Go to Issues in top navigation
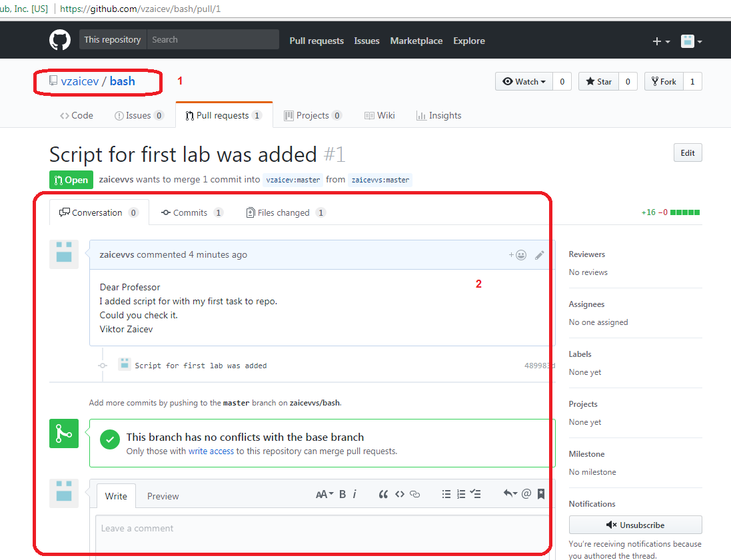731x560 pixels. 367,41
